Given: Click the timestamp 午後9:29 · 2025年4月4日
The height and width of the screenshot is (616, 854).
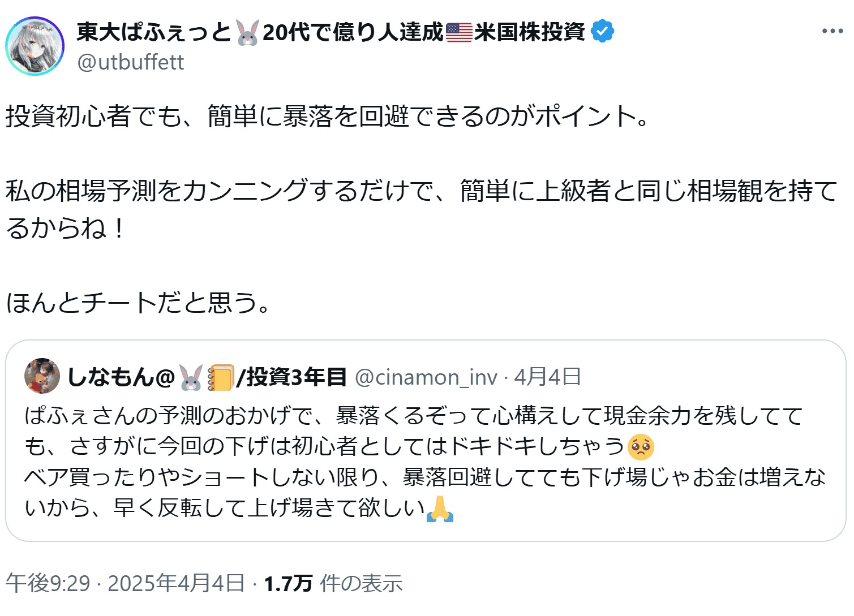Looking at the screenshot, I should point(125,583).
